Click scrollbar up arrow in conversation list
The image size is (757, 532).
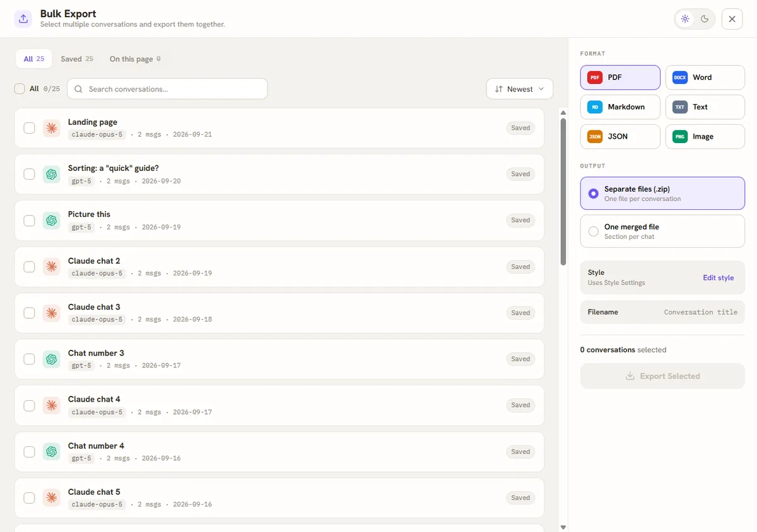pyautogui.click(x=563, y=113)
